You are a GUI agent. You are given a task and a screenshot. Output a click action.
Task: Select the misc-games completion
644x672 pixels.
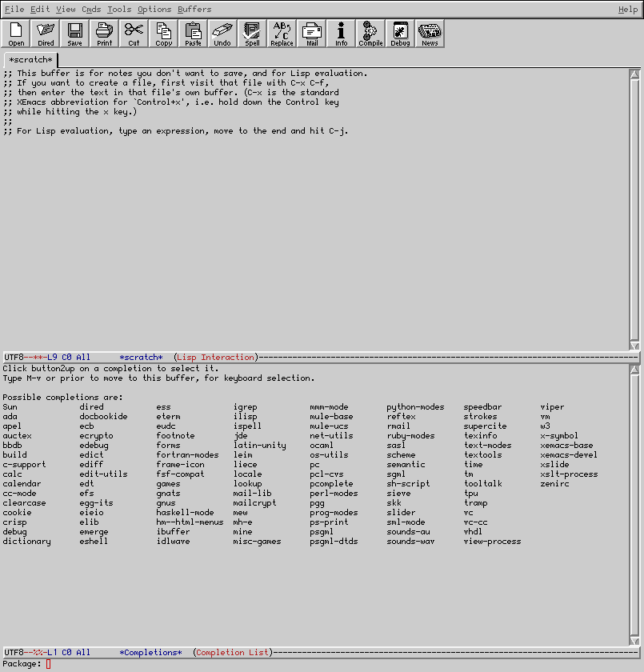[x=257, y=541]
